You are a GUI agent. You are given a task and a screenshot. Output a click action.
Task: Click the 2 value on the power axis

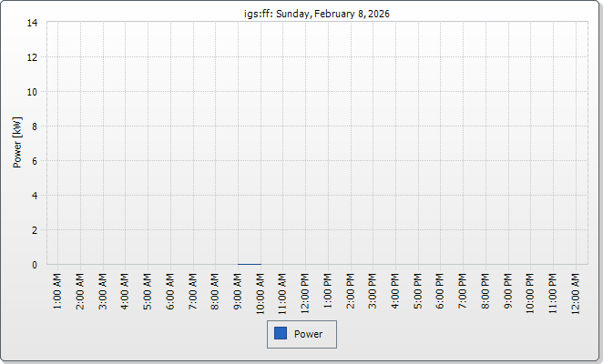[35, 230]
